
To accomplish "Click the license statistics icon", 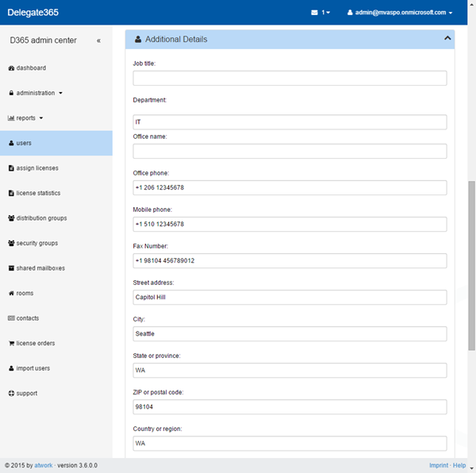I will (11, 194).
